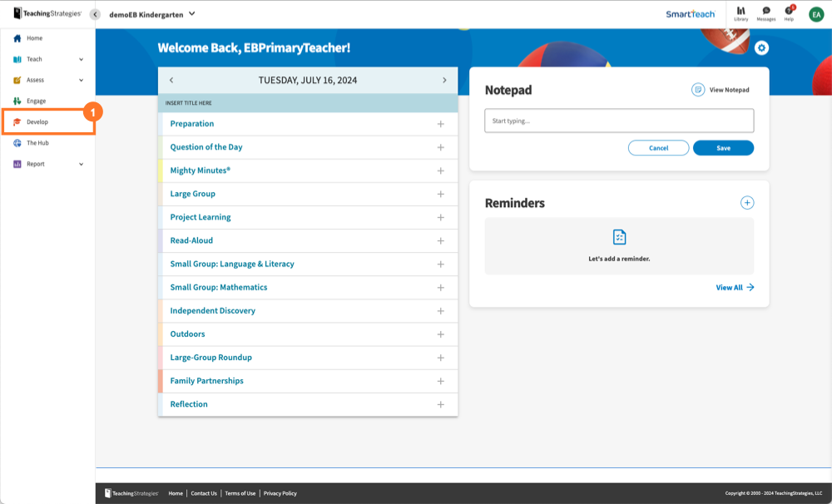Click the View All reminders link
The image size is (832, 504).
(x=735, y=288)
